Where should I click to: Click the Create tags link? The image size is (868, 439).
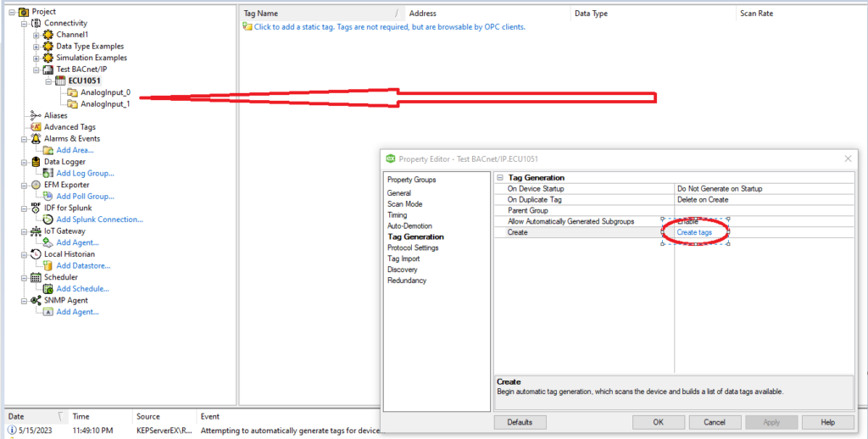coord(694,232)
